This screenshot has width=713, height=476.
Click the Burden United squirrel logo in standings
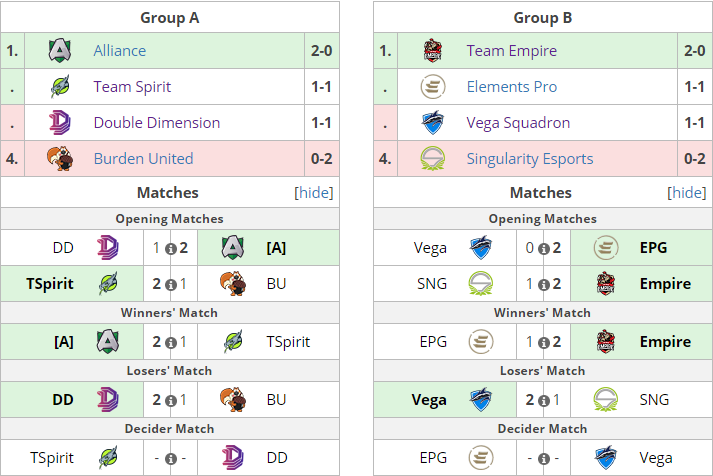click(60, 159)
